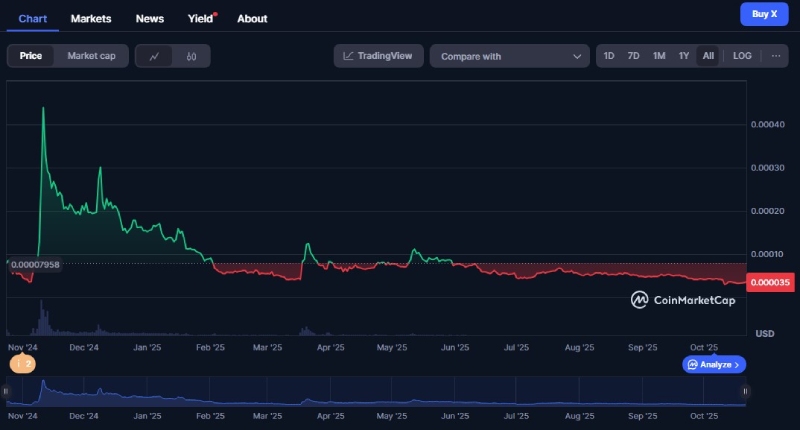
Task: Open the Markets tab
Action: (91, 18)
